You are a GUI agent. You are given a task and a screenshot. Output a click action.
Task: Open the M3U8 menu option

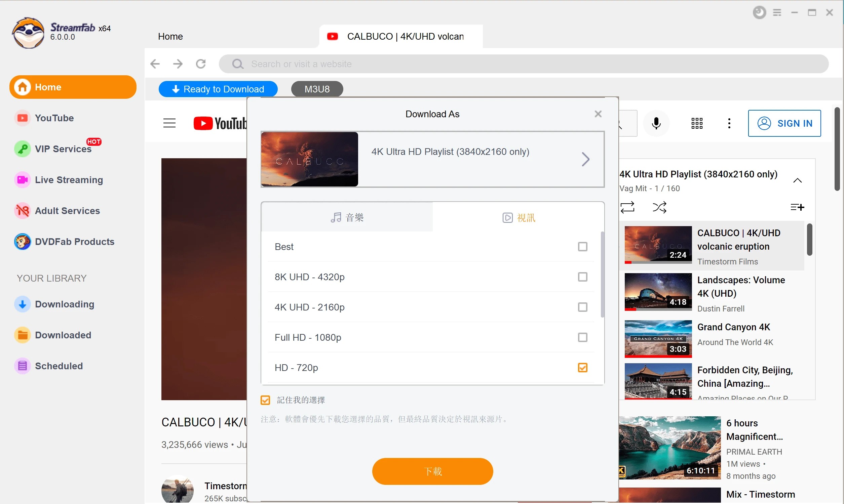pyautogui.click(x=316, y=89)
